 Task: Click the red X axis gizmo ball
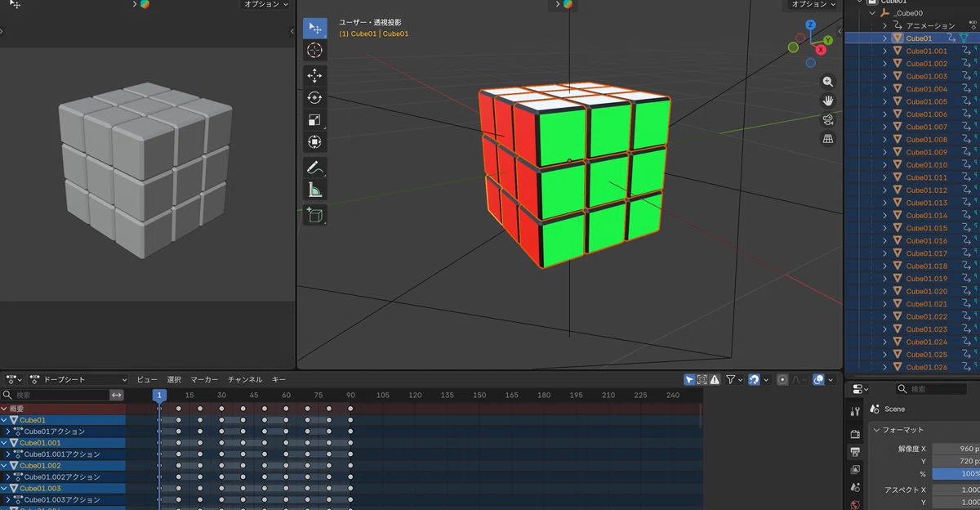[822, 50]
